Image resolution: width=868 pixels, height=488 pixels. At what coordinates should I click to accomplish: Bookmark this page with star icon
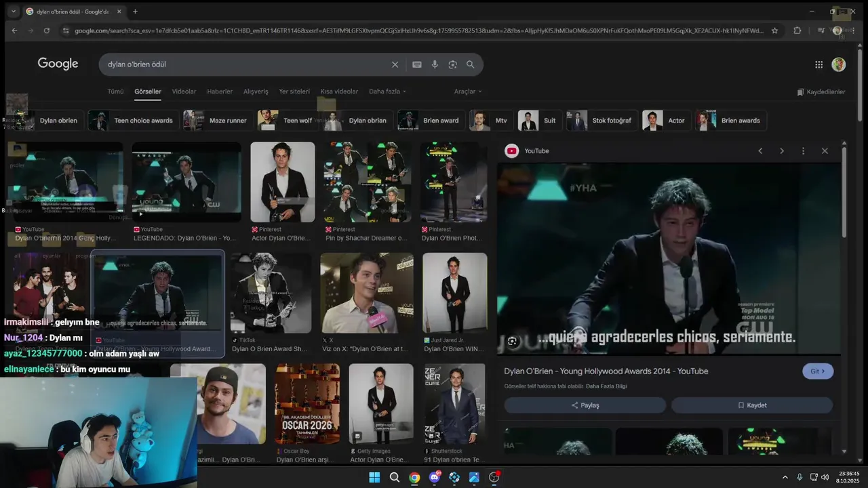[774, 30]
